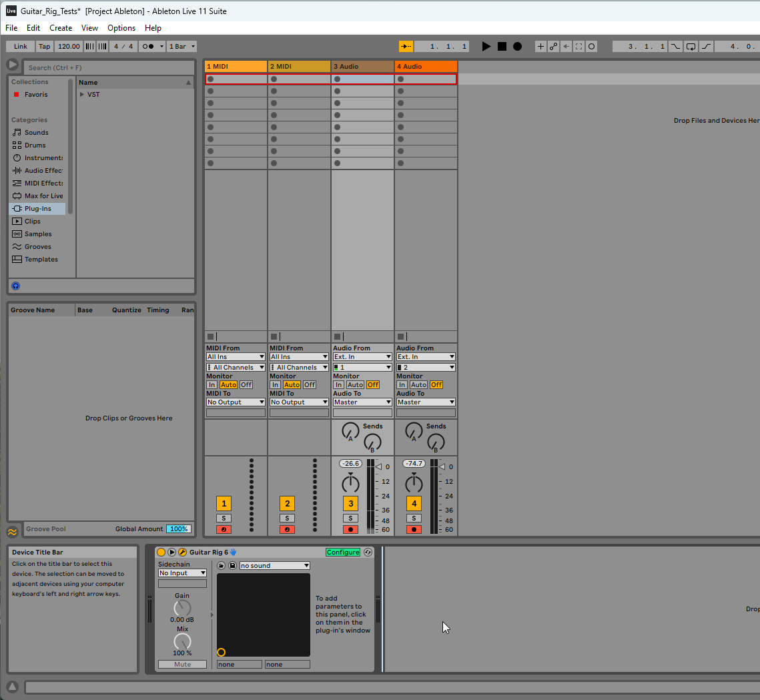Toggle the Loop switch in transport

(x=691, y=47)
